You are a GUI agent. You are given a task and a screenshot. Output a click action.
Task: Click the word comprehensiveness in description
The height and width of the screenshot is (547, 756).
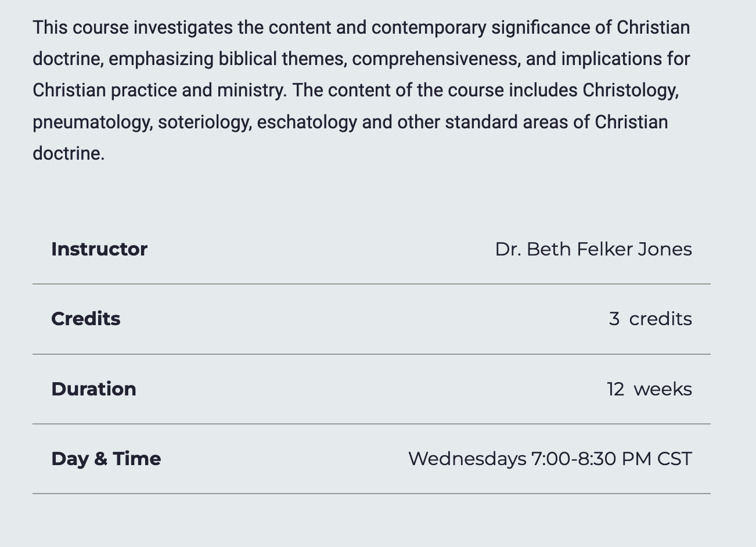pyautogui.click(x=436, y=59)
